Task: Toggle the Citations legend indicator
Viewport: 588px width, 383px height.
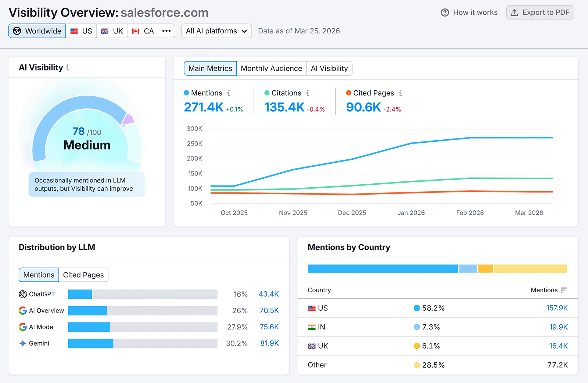Action: coord(266,93)
